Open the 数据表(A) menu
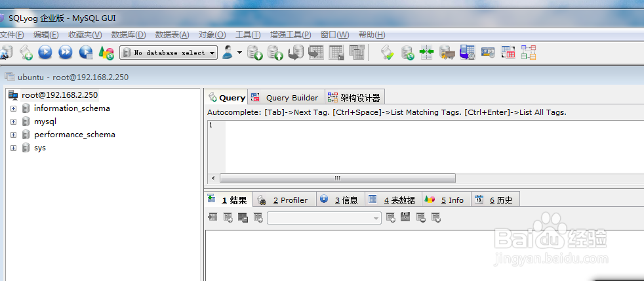Image resolution: width=644 pixels, height=281 pixels. (172, 35)
